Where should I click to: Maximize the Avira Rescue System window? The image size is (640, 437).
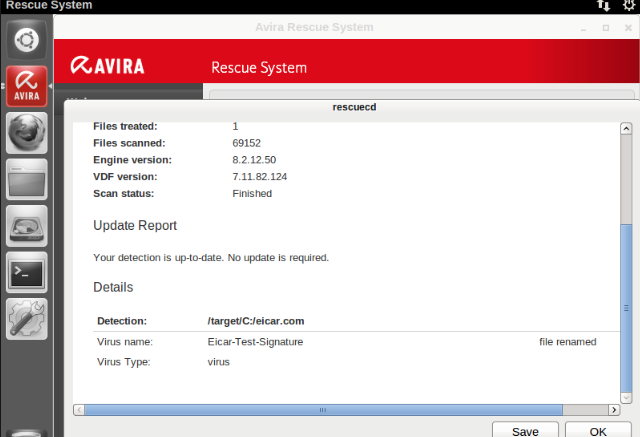(606, 27)
